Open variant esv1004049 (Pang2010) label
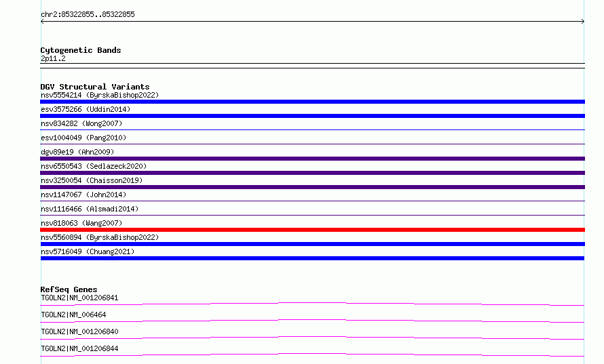604x364 pixels. tap(83, 138)
